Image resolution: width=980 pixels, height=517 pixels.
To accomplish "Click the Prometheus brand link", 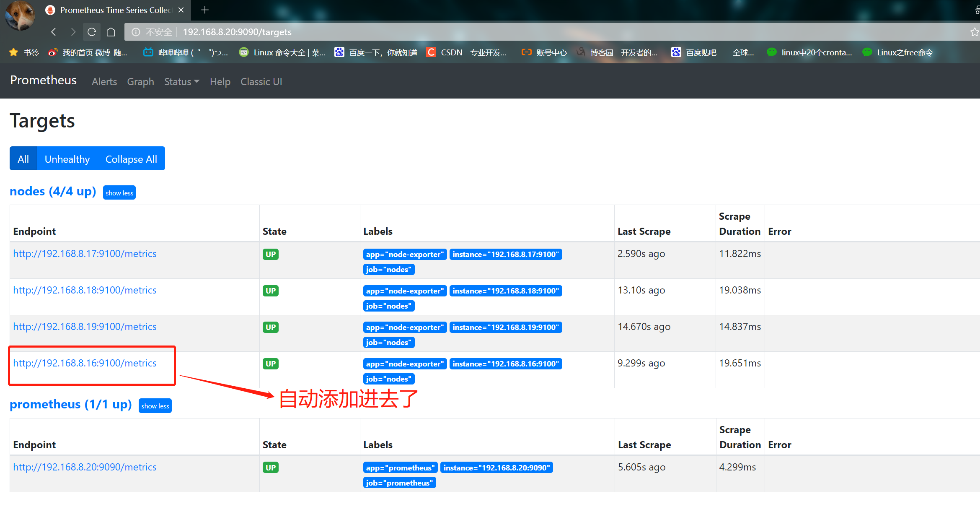I will pyautogui.click(x=43, y=80).
